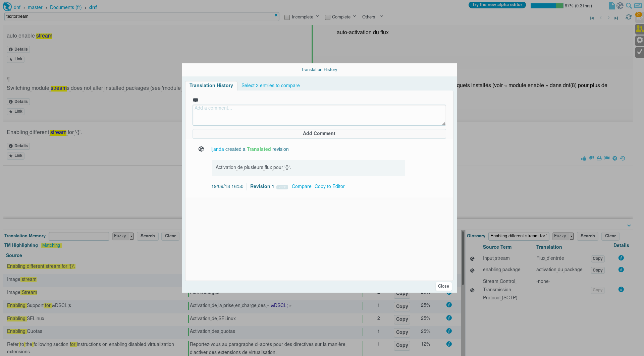Copy the enabling package glossary translation
Screen dimensions: 644x356
[598, 270]
